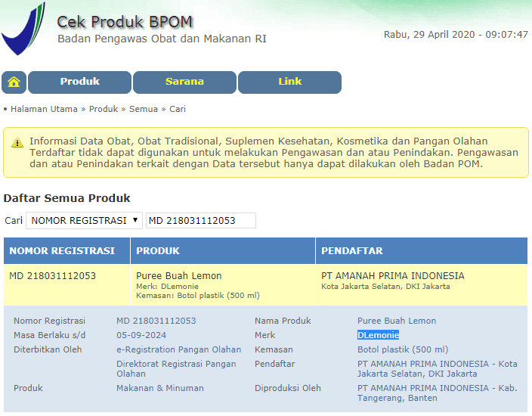Viewport: 532px width, 416px height.
Task: Open the Link menu tab
Action: [289, 82]
